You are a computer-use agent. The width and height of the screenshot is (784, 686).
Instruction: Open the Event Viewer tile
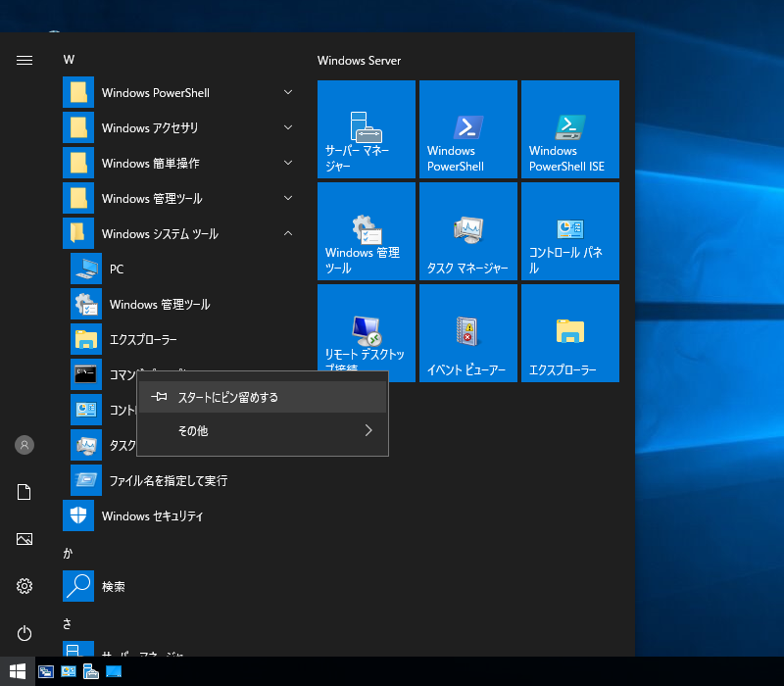click(468, 333)
